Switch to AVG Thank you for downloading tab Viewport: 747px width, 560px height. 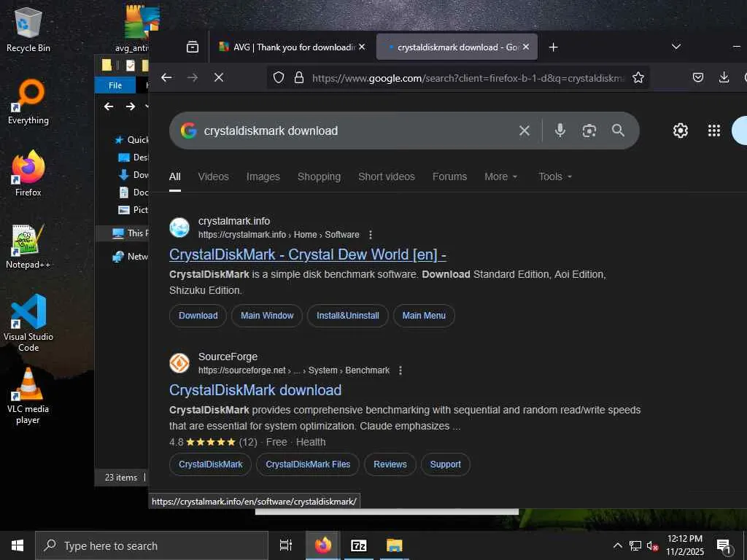click(292, 47)
